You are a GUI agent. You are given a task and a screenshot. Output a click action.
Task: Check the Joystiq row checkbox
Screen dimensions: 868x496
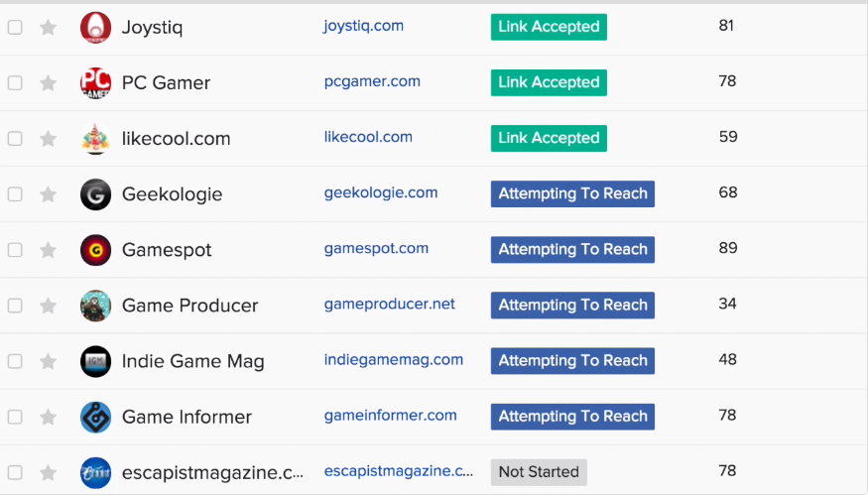coord(15,27)
